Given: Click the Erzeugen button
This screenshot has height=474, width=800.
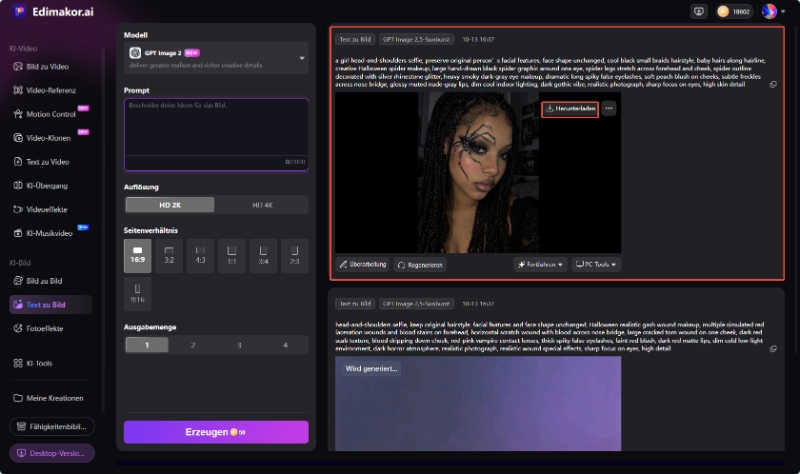Looking at the screenshot, I should point(216,432).
